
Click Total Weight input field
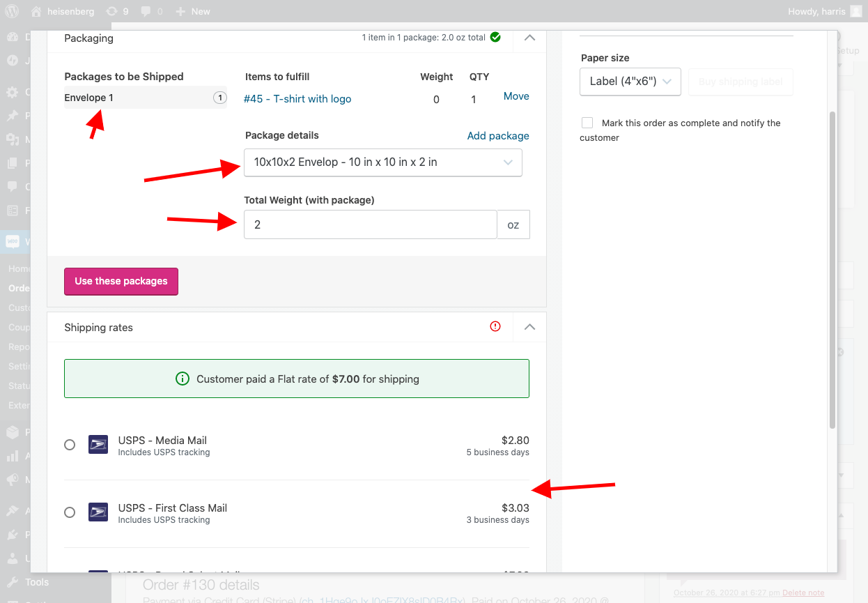[x=371, y=224]
